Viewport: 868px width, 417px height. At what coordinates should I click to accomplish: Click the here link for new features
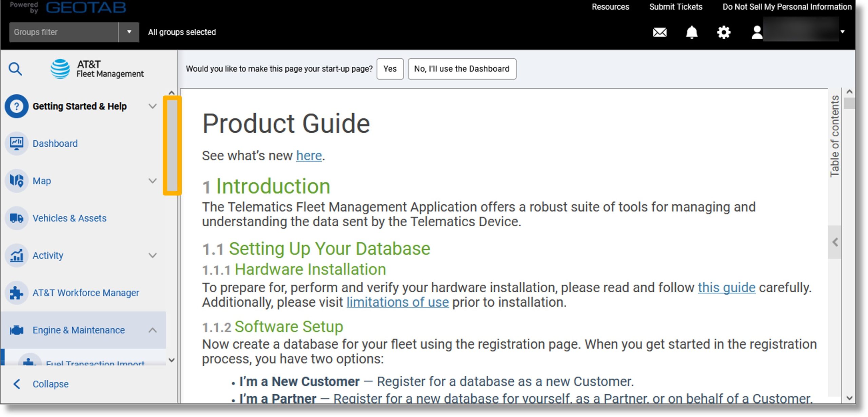click(308, 155)
